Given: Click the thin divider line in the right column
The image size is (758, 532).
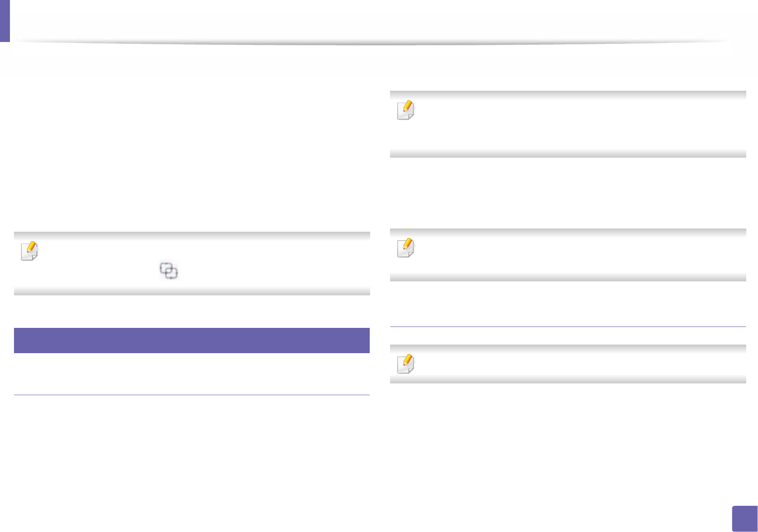Looking at the screenshot, I should pos(567,327).
